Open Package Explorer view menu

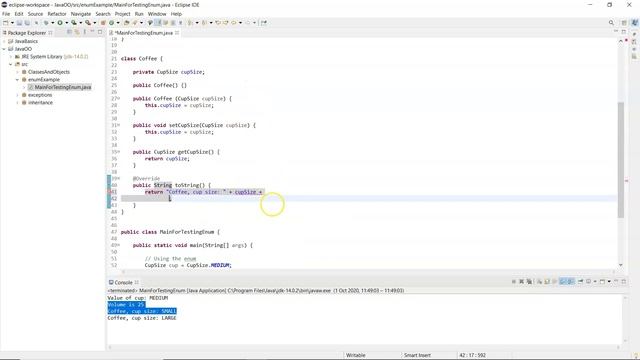coord(84,32)
